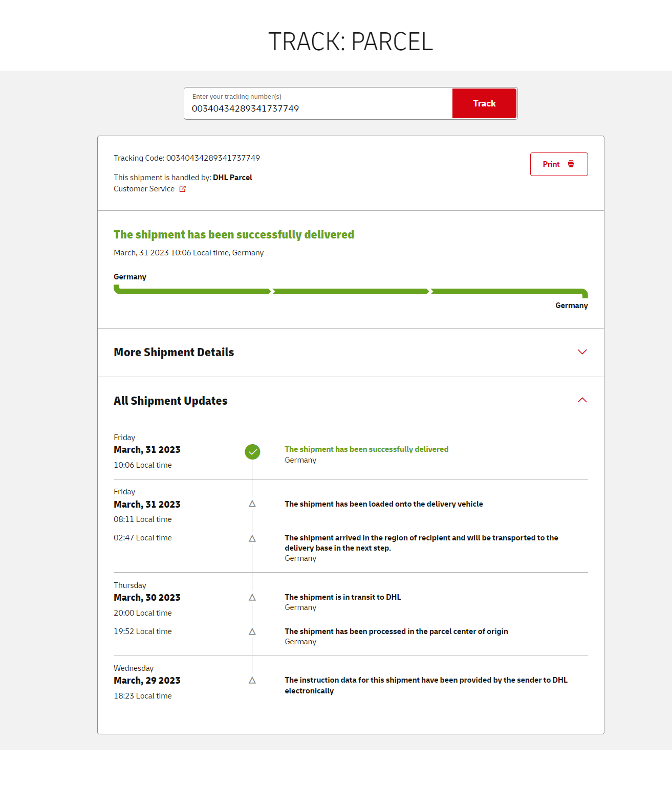Click the last segment of the progress bar
This screenshot has width=672, height=807.
click(x=509, y=291)
